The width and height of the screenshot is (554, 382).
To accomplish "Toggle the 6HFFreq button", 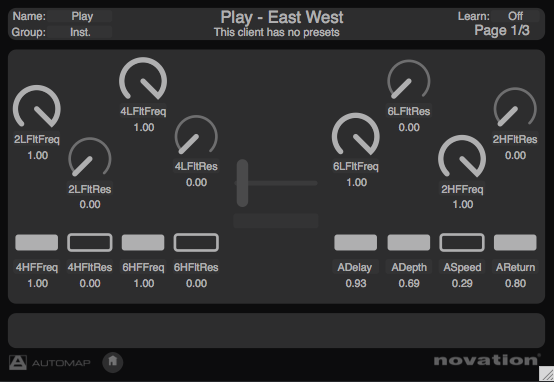I will point(143,242).
